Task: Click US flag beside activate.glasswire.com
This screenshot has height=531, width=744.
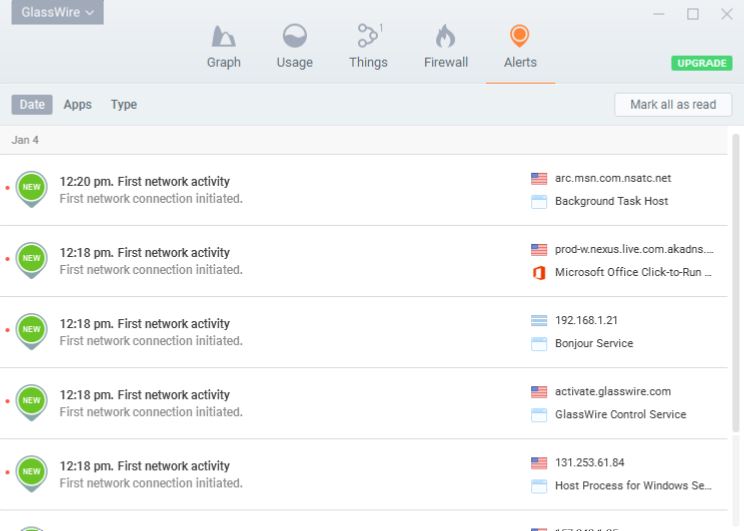Action: pyautogui.click(x=539, y=392)
